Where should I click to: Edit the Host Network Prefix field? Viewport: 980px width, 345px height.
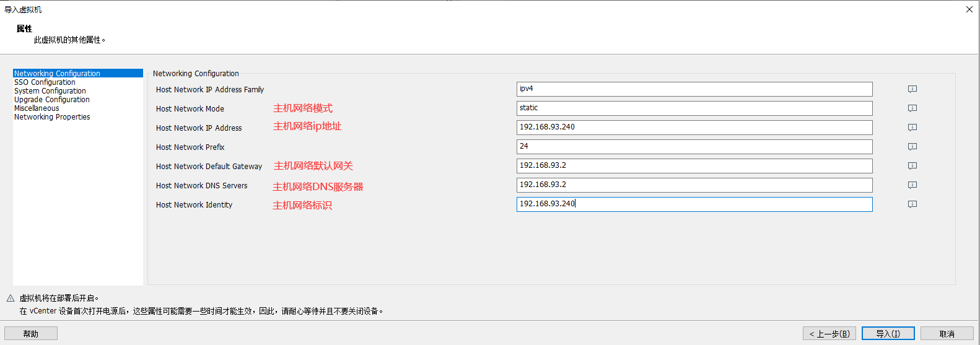tap(694, 147)
